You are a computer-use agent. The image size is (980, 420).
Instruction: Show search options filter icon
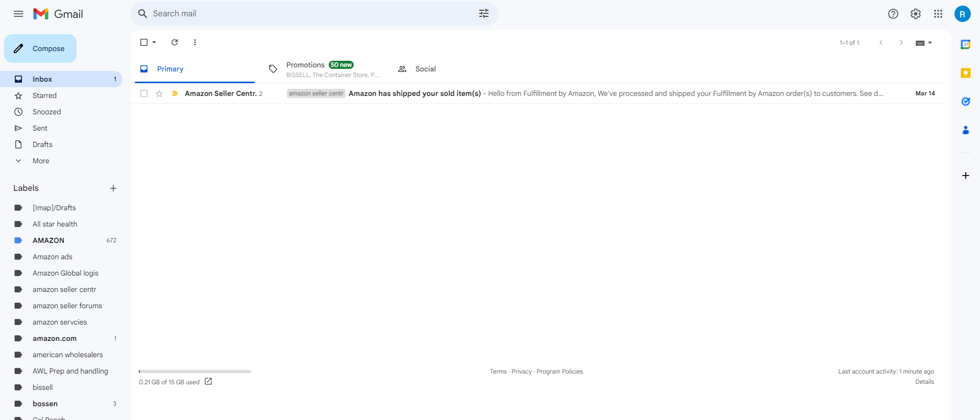click(x=484, y=14)
